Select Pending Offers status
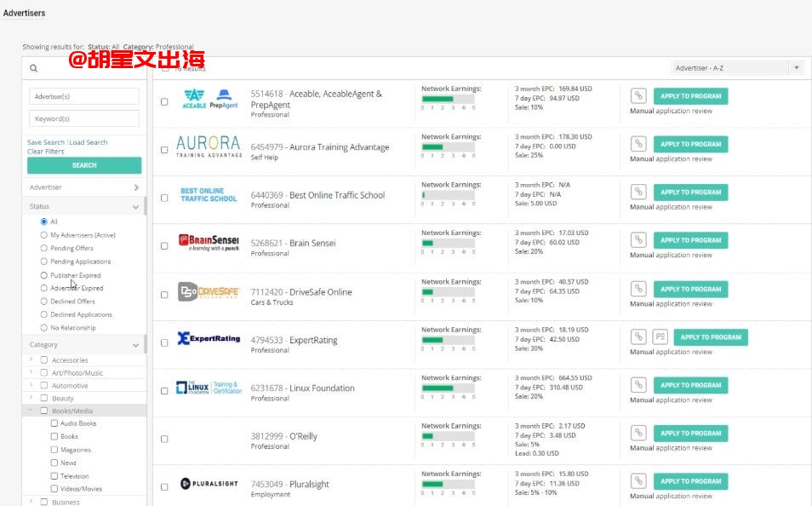The height and width of the screenshot is (506, 812). click(44, 249)
